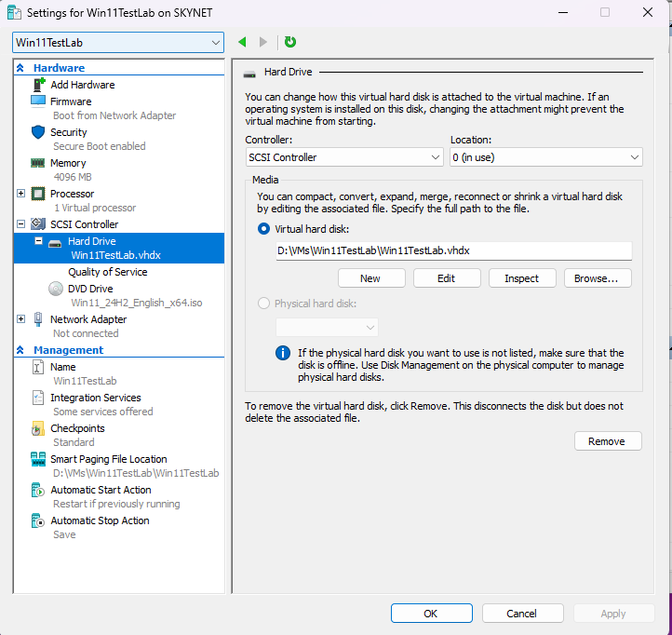Viewport: 672px width, 635px height.
Task: Click the Browse... button
Action: pyautogui.click(x=598, y=278)
